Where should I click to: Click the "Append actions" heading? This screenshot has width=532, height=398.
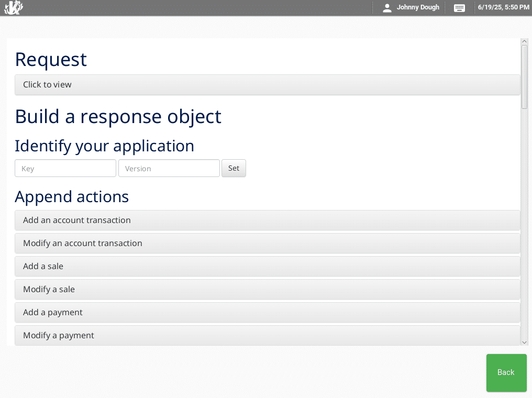click(x=72, y=197)
